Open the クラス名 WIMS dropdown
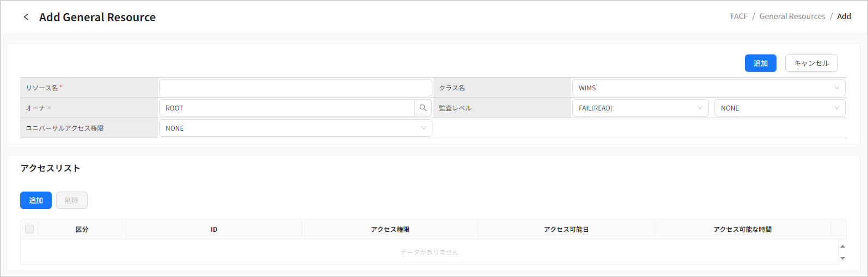 (708, 88)
